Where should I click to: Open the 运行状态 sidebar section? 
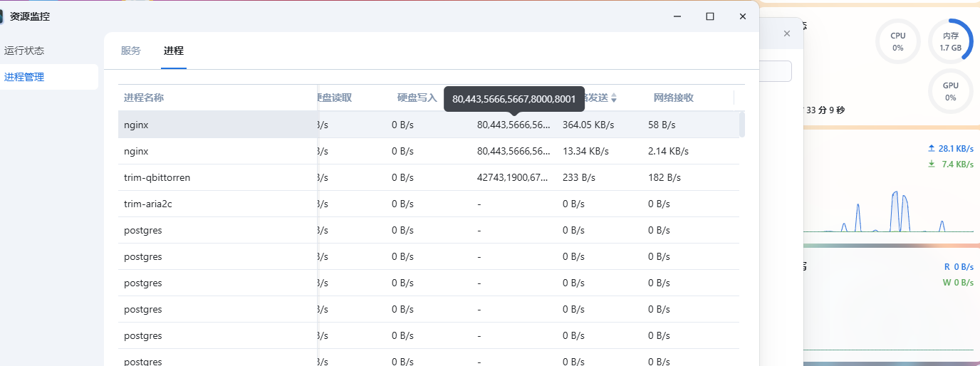24,51
